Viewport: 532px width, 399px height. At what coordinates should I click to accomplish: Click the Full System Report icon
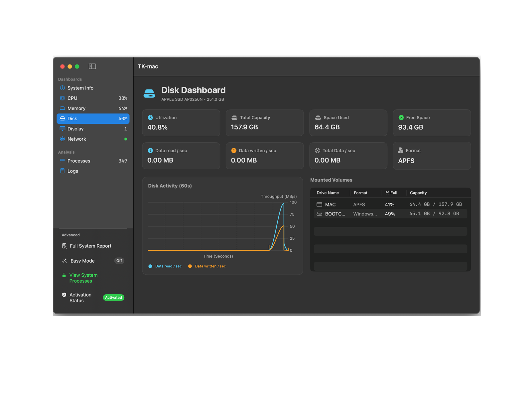[x=64, y=246]
